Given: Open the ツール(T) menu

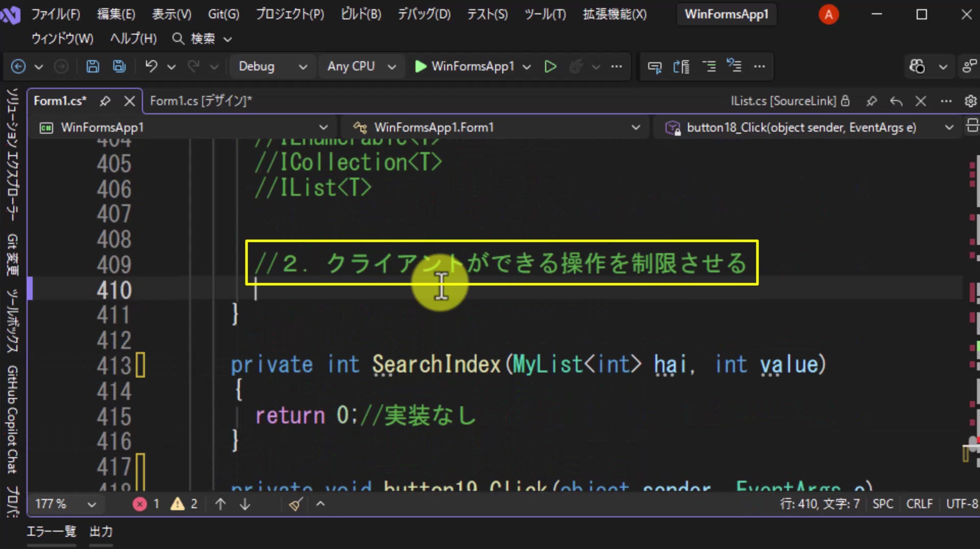Looking at the screenshot, I should pyautogui.click(x=545, y=14).
